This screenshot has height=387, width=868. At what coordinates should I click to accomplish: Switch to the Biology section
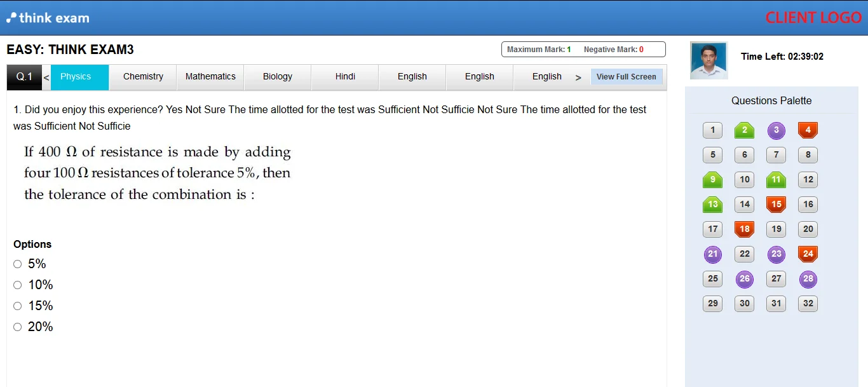pos(277,76)
